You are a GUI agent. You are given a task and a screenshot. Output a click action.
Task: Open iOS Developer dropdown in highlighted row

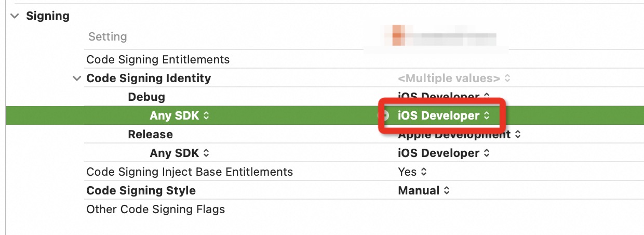tap(443, 116)
